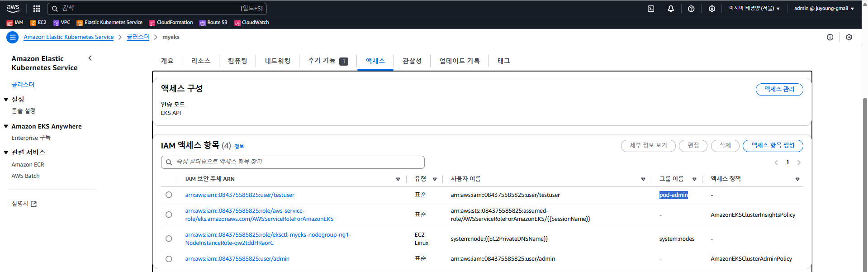This screenshot has width=868, height=272.
Task: Sort by 액세스 정책 column
Action: (797, 179)
